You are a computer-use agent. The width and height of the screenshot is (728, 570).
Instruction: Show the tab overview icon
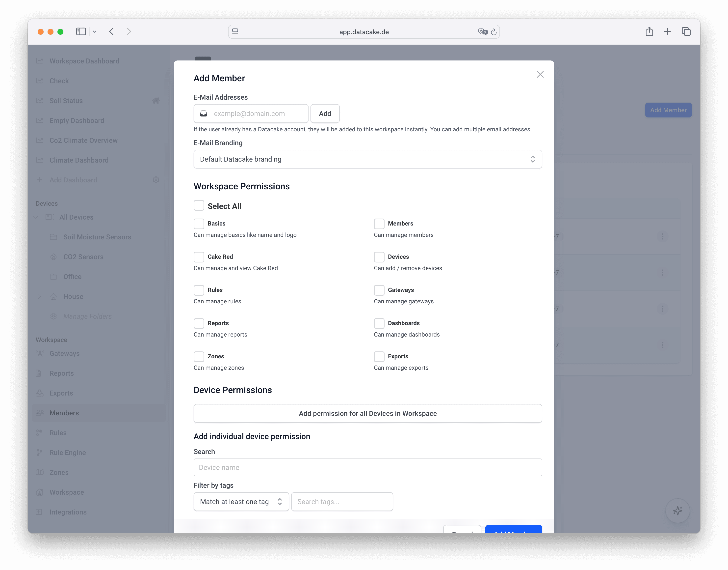tap(686, 31)
